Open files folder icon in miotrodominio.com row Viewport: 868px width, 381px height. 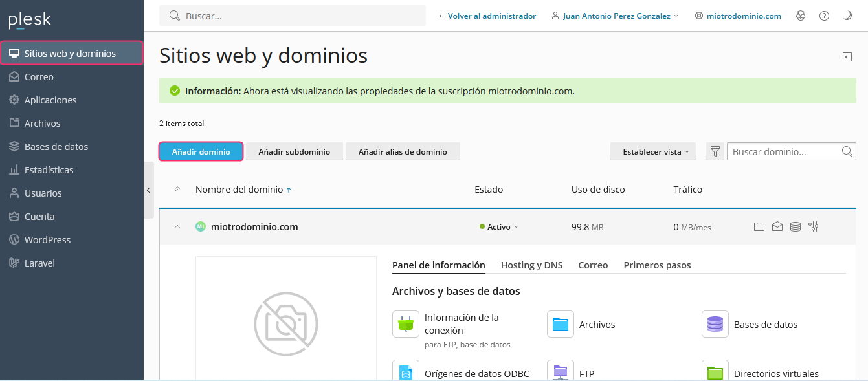(759, 227)
